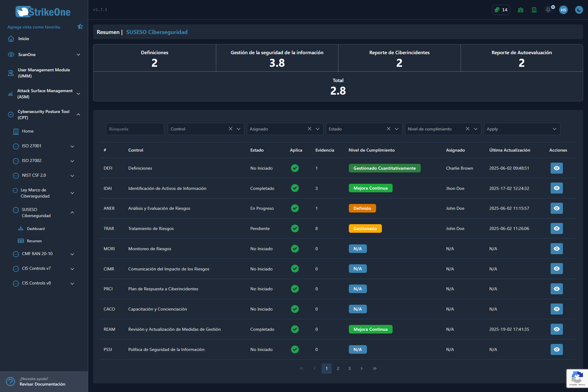588x392 pixels.
Task: Click the building icon in top bar
Action: click(x=534, y=10)
